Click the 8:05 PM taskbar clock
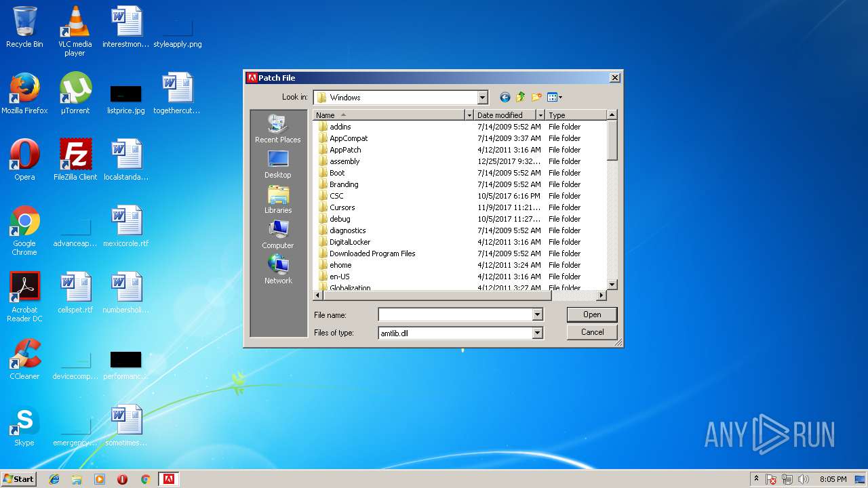The image size is (868, 488). point(833,479)
